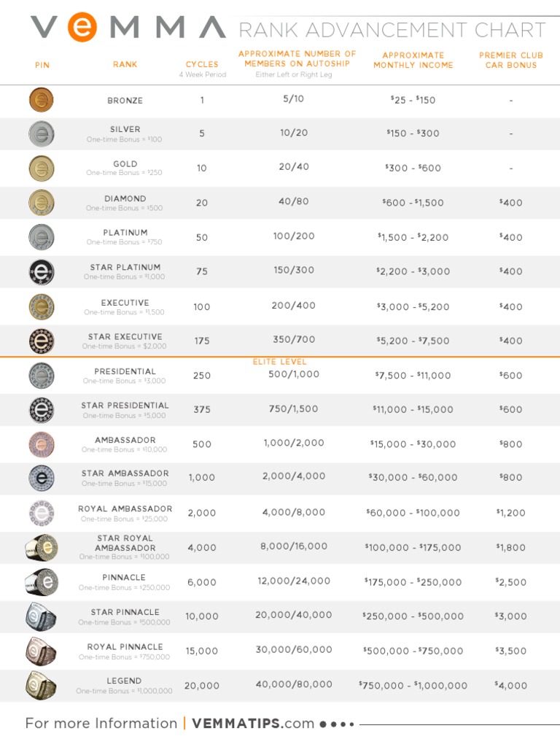Select the Star Pinnacle ring icon
This screenshot has height=747, width=560.
click(x=42, y=616)
